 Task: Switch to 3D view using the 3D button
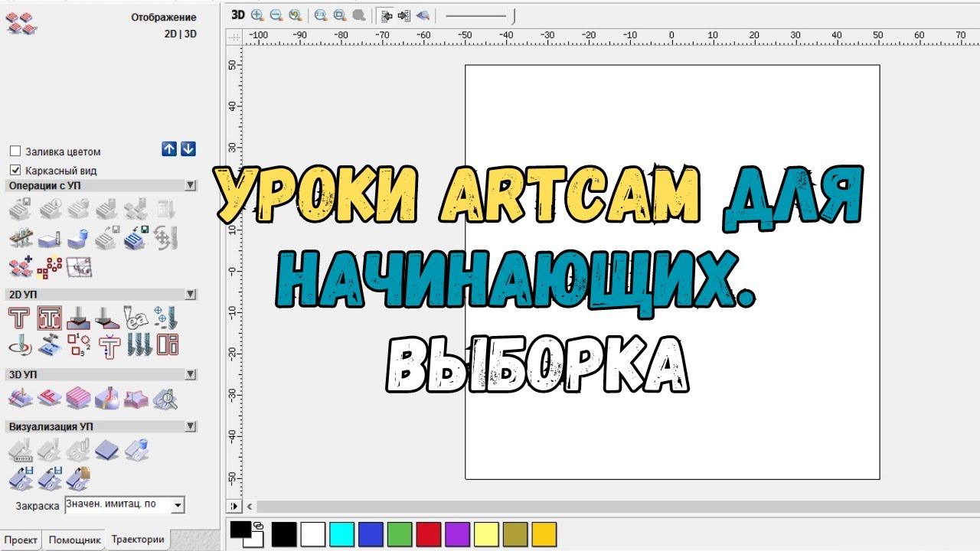tap(238, 15)
